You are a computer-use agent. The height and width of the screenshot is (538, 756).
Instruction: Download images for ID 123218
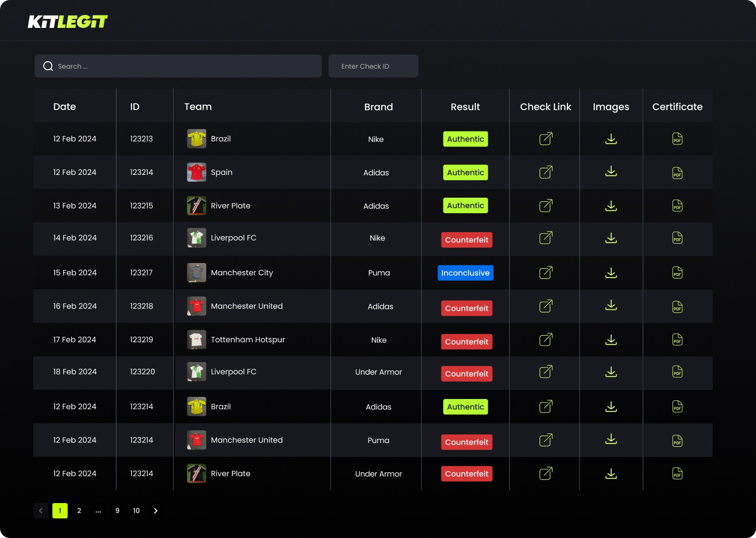(611, 305)
